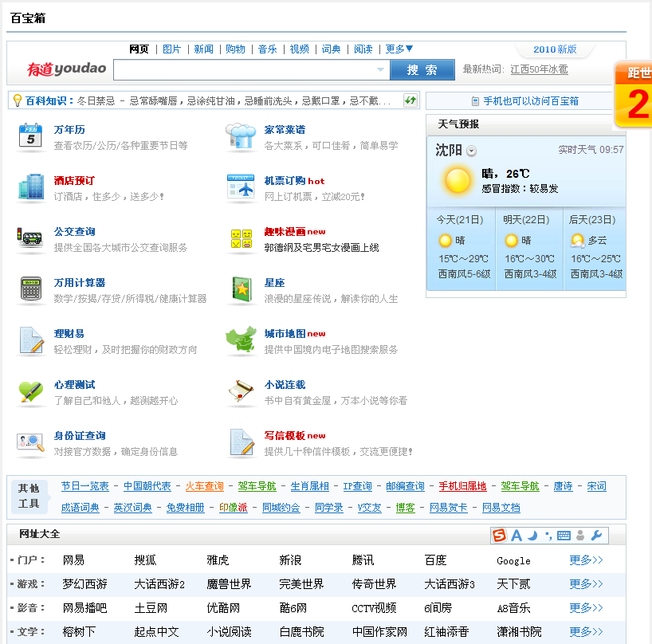Click the orange 火车查询 link
This screenshot has width=652, height=644.
pos(204,486)
